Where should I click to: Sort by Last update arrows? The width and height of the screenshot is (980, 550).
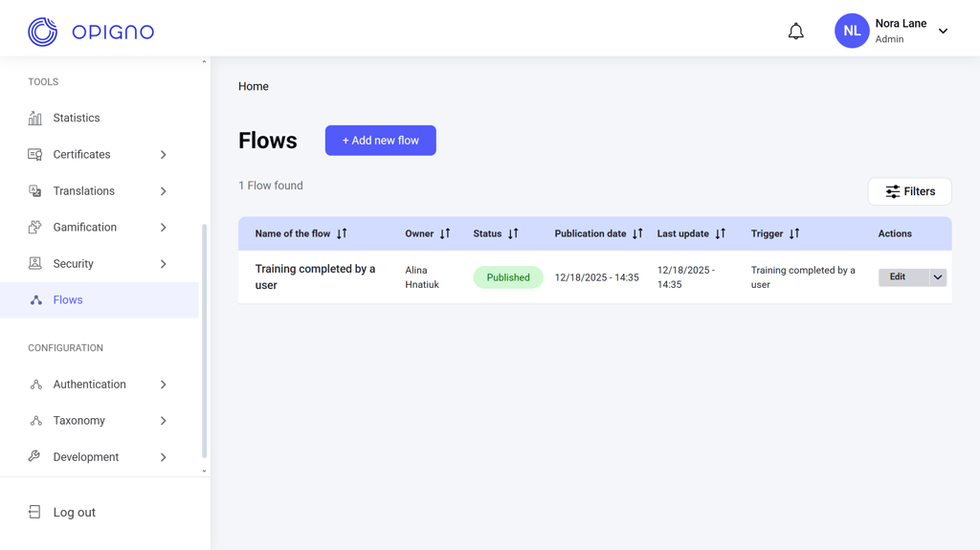coord(721,233)
